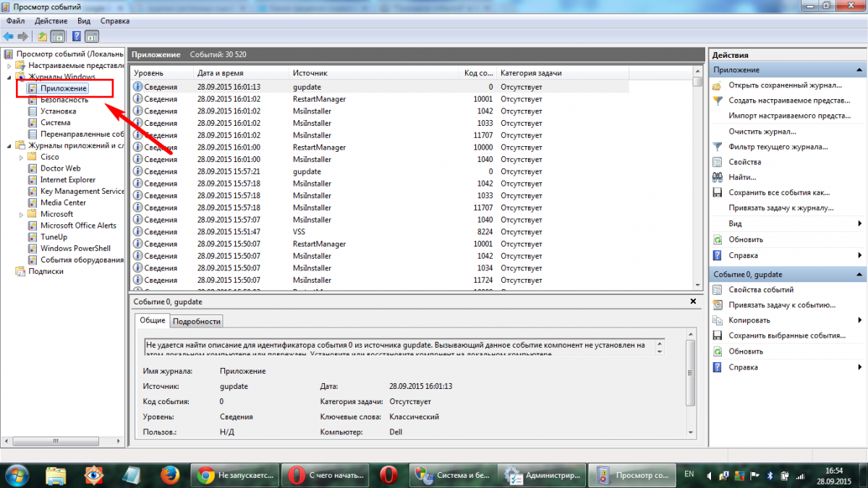Expand the Настраиваемые представления node
This screenshot has width=868, height=488.
[9, 65]
